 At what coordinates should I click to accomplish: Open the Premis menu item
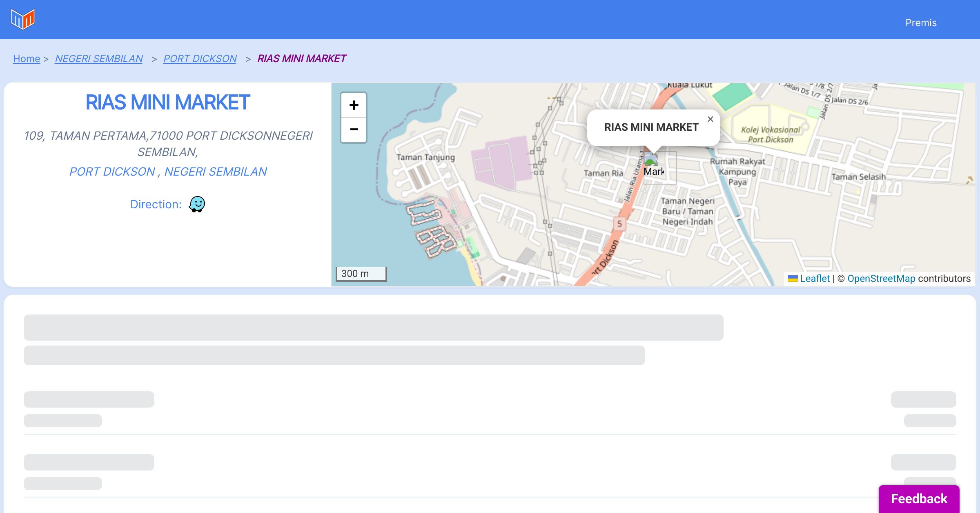click(921, 23)
